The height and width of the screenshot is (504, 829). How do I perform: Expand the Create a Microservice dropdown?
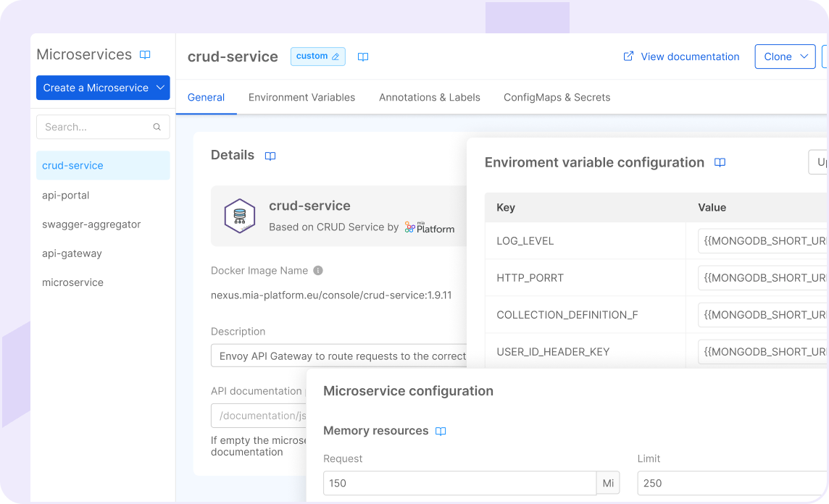click(x=160, y=88)
